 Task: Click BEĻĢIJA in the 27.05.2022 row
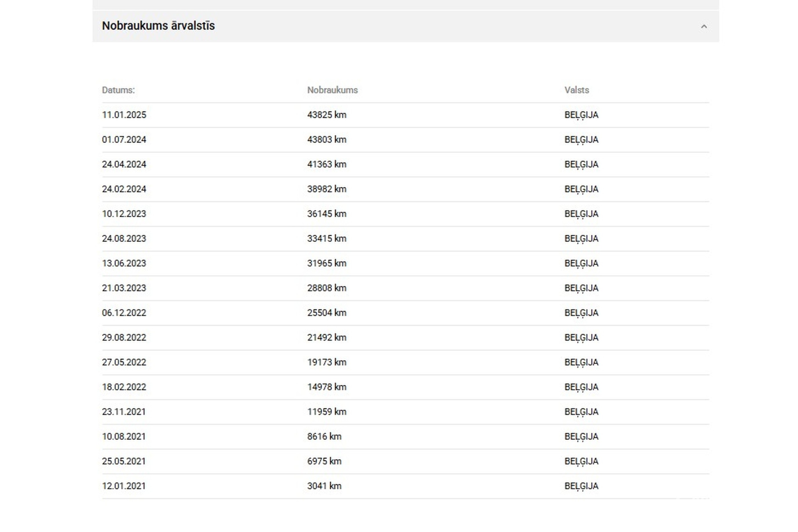coord(581,362)
